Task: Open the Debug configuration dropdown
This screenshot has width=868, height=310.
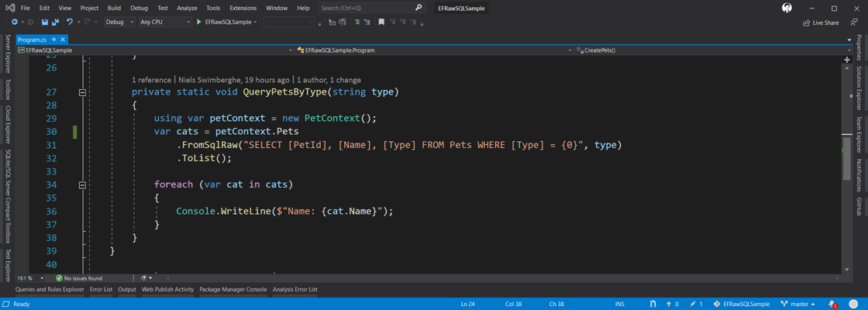Action: point(119,22)
